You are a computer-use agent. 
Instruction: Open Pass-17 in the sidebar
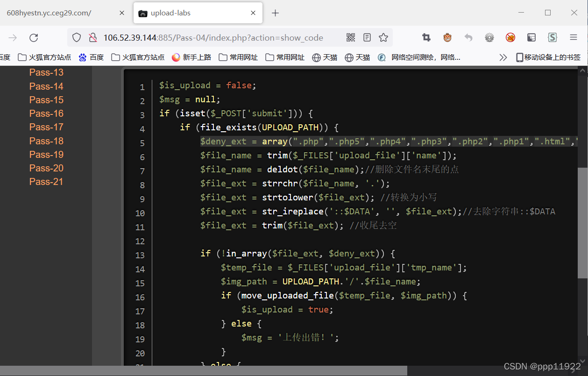pos(46,127)
